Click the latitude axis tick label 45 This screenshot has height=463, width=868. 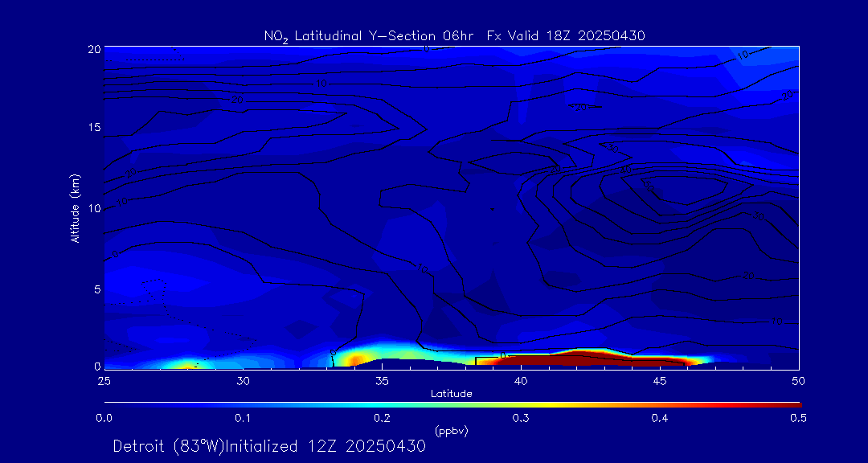point(659,381)
